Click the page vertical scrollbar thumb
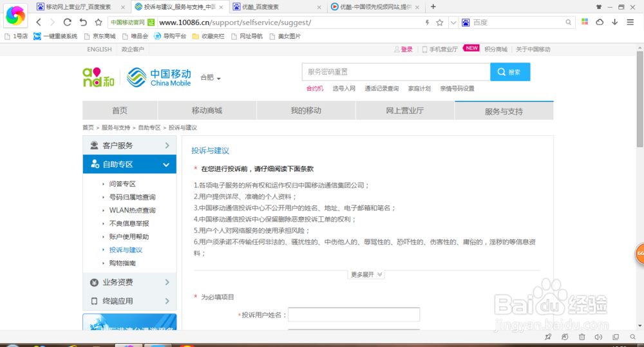The width and height of the screenshot is (644, 347). pyautogui.click(x=640, y=99)
